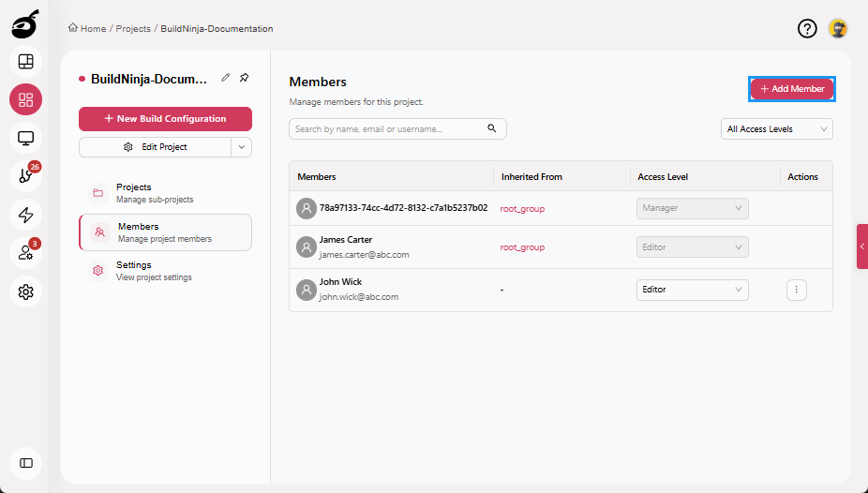Click the 78a97133-74cc-4d72 member ID
Image resolution: width=868 pixels, height=493 pixels.
pyautogui.click(x=404, y=208)
